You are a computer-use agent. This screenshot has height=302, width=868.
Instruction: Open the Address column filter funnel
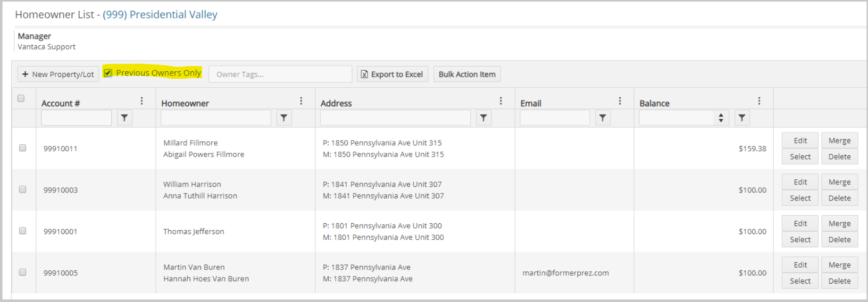click(484, 118)
